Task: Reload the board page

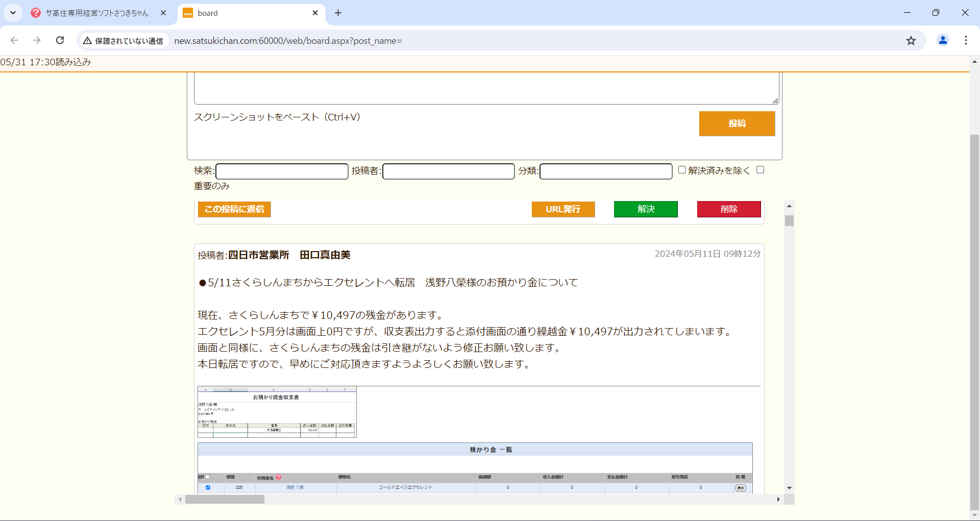Action: (x=60, y=40)
